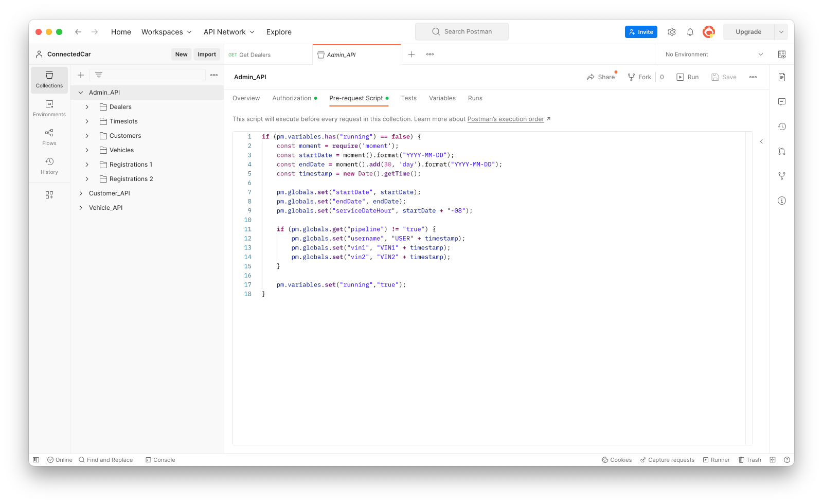Open the changelog icon in right sidebar
This screenshot has height=504, width=823.
pyautogui.click(x=782, y=127)
